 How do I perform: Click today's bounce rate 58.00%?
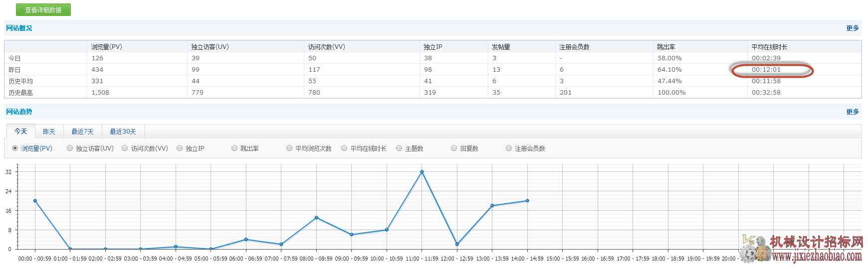669,58
